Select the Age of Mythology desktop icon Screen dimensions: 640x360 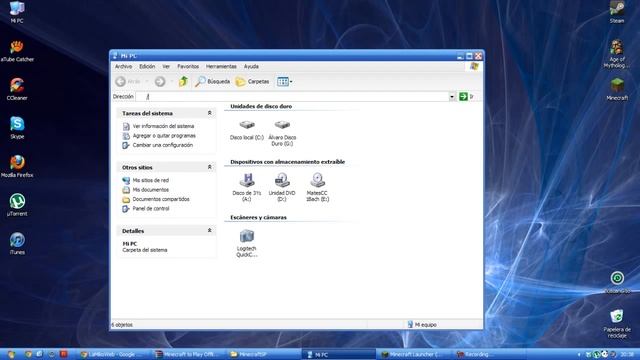point(617,53)
